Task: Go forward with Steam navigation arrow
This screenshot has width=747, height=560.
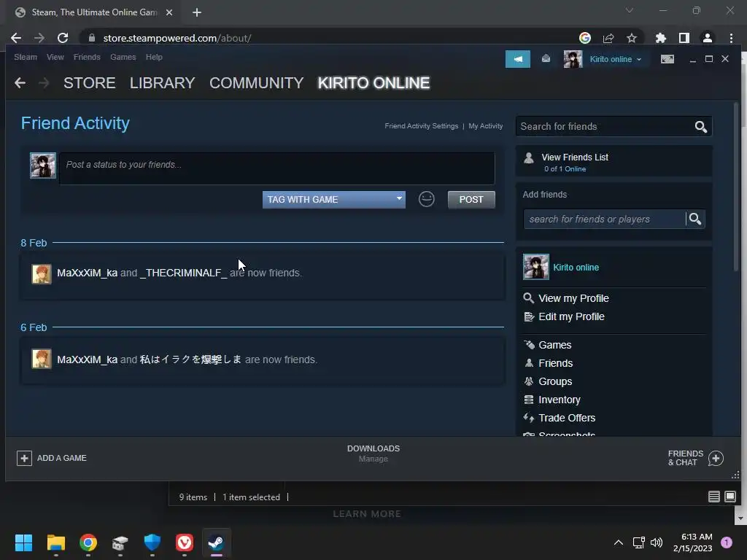Action: click(44, 83)
